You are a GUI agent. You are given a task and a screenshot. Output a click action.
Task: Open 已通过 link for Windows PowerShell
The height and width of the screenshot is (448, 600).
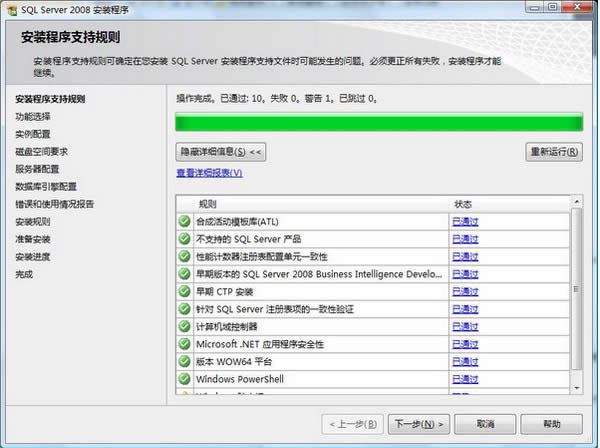pyautogui.click(x=465, y=380)
